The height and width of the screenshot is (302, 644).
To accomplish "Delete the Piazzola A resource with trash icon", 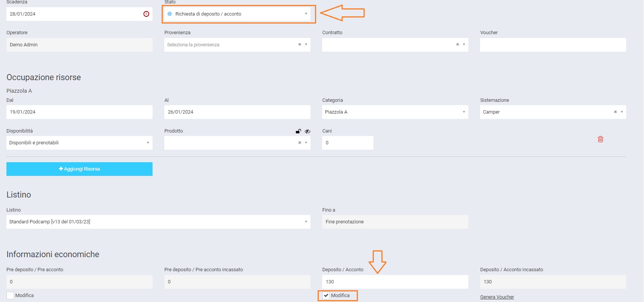I will point(600,139).
